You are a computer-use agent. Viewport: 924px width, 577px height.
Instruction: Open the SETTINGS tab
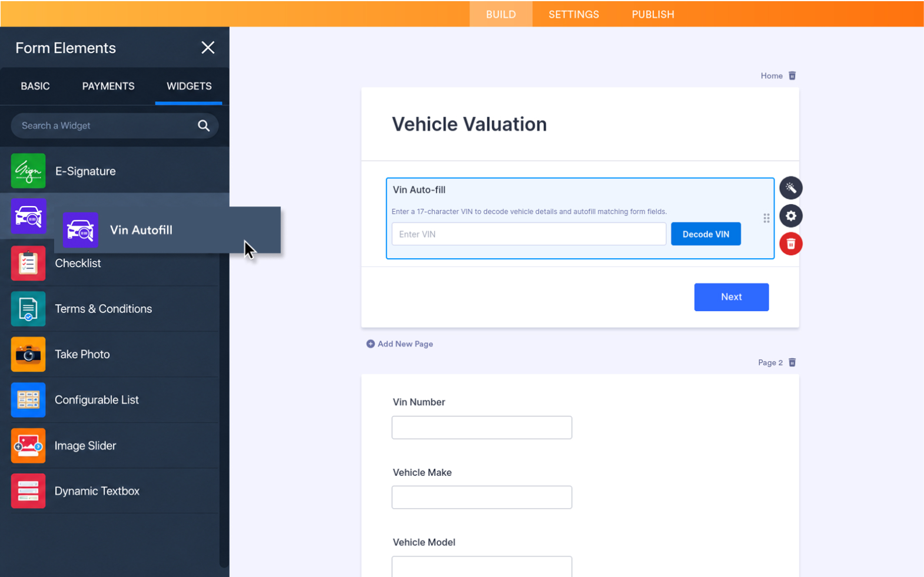[x=574, y=14]
